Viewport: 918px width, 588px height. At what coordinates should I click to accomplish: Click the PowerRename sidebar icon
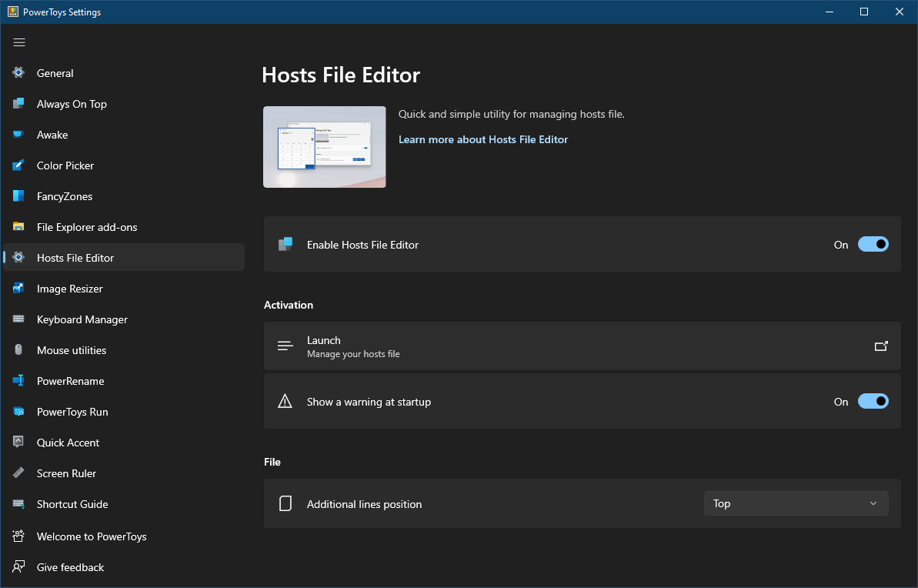(x=19, y=381)
